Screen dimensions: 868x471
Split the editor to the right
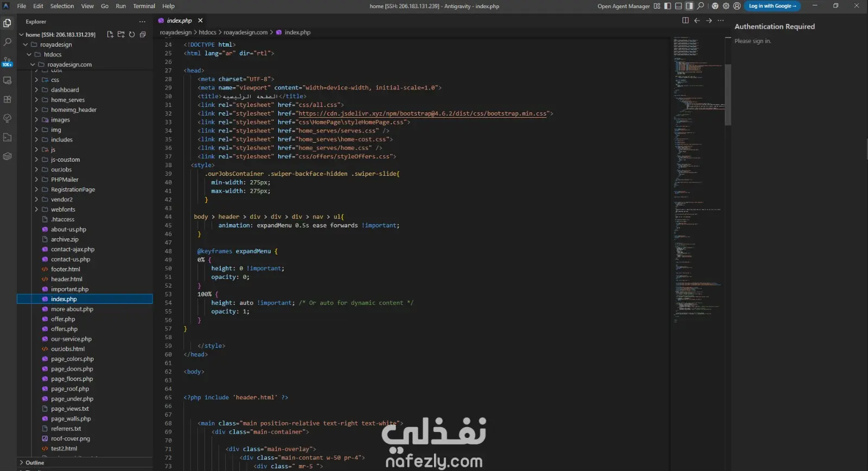coord(685,21)
